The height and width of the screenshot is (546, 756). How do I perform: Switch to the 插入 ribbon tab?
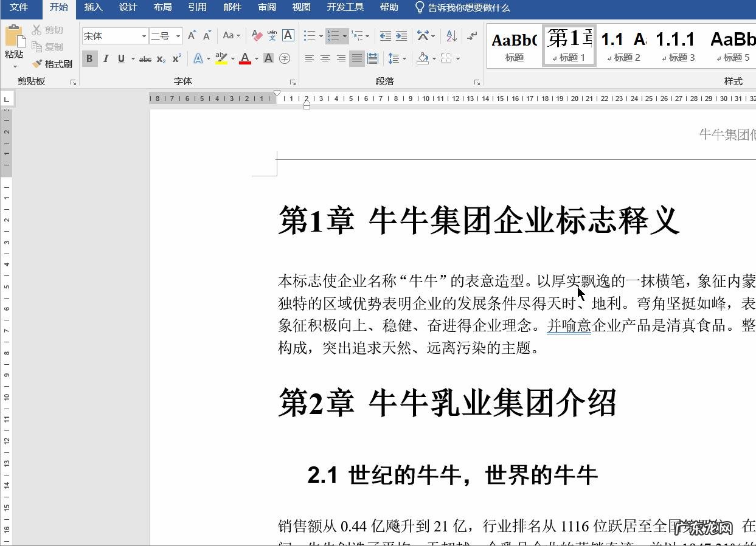[x=93, y=7]
